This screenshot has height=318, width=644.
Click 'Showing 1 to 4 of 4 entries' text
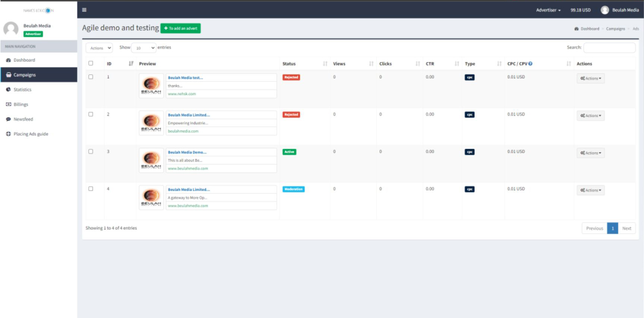111,228
